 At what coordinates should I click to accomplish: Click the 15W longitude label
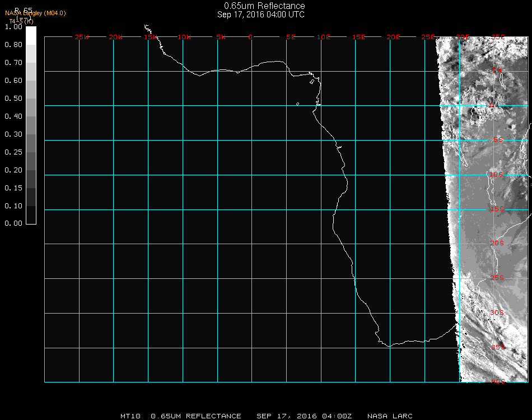[x=150, y=37]
